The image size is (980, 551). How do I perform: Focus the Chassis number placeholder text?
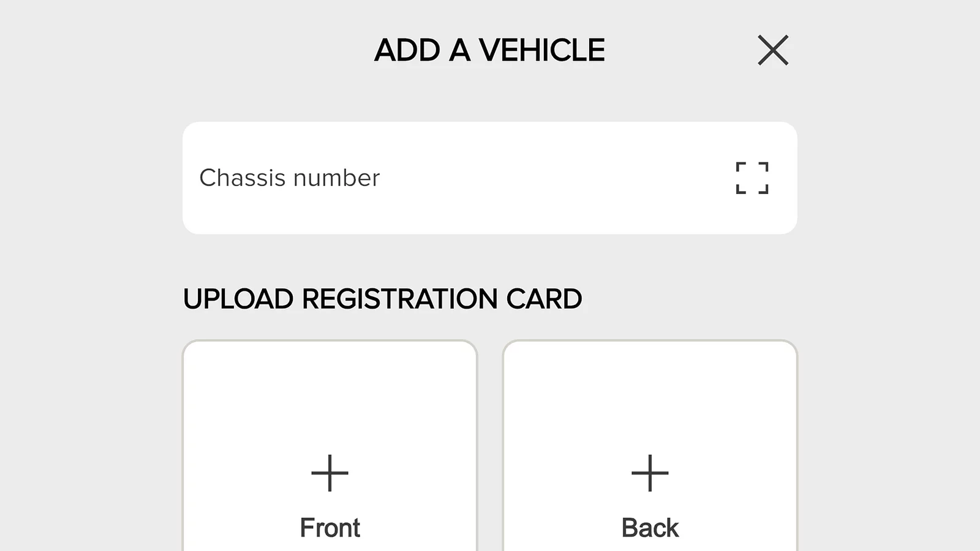click(290, 178)
